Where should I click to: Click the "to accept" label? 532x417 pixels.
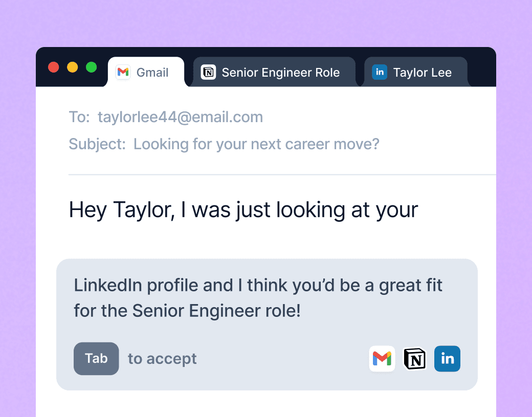162,359
